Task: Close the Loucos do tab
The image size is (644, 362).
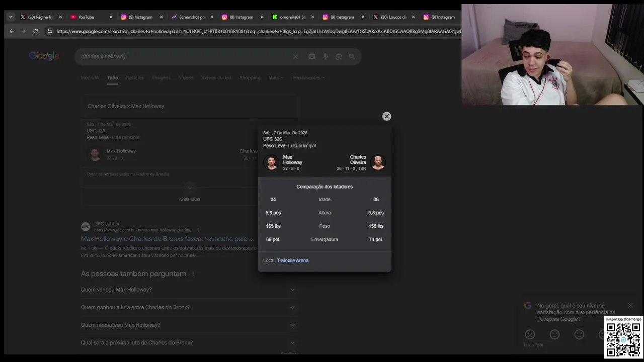Action: coord(414,17)
